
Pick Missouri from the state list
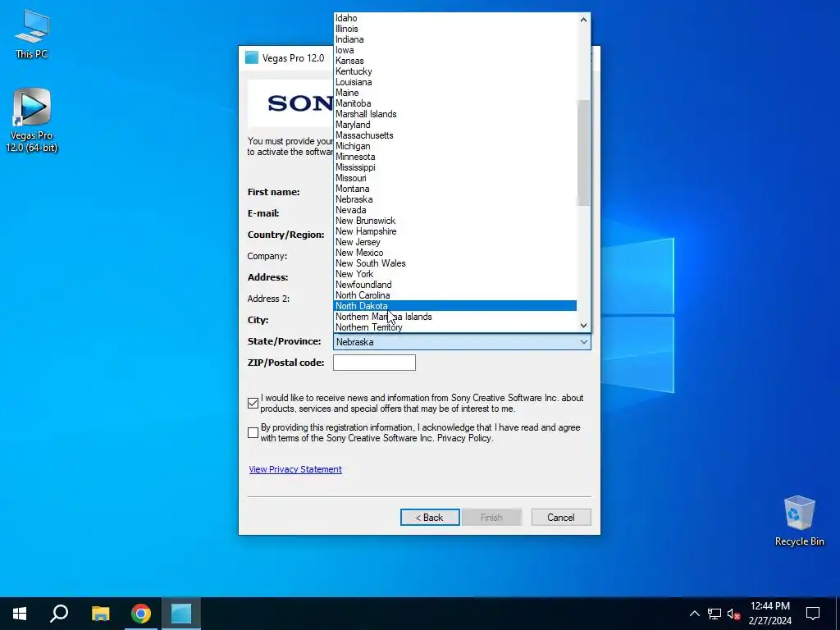click(454, 178)
